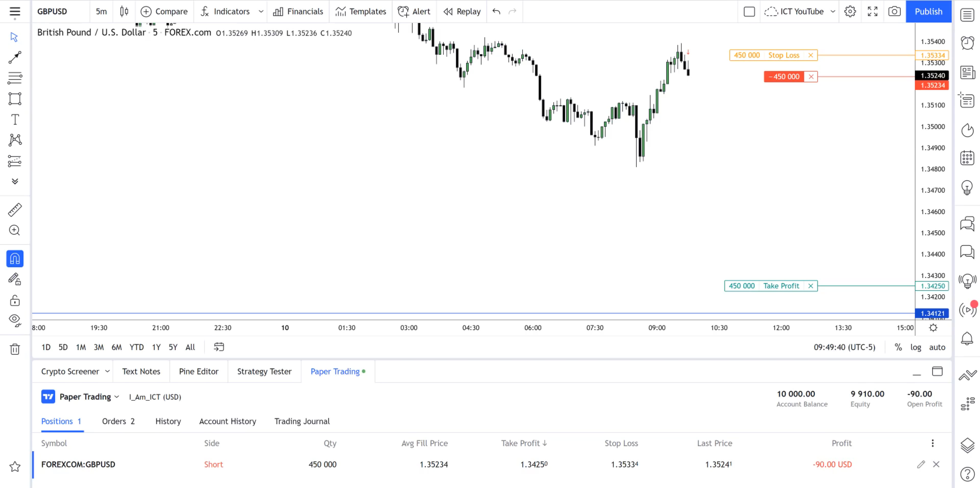Click the trash remove drawings icon
Image resolution: width=980 pixels, height=488 pixels.
click(15, 349)
